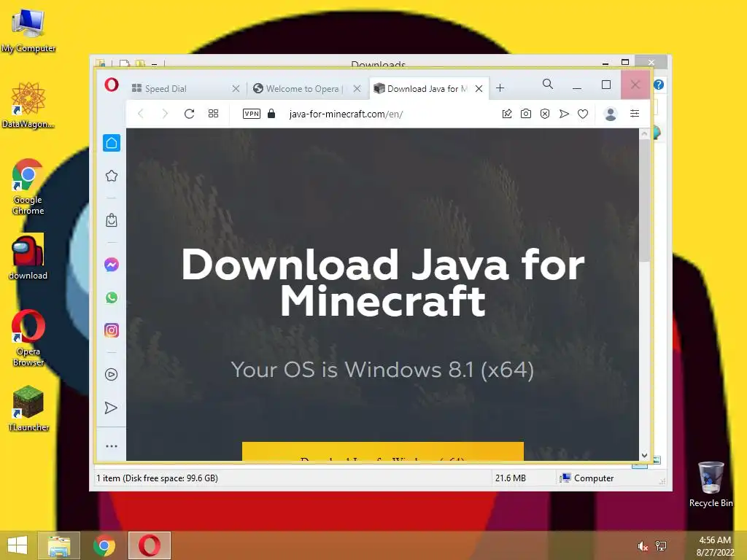Viewport: 747px width, 560px height.
Task: Open the tab search magnifier
Action: point(548,85)
